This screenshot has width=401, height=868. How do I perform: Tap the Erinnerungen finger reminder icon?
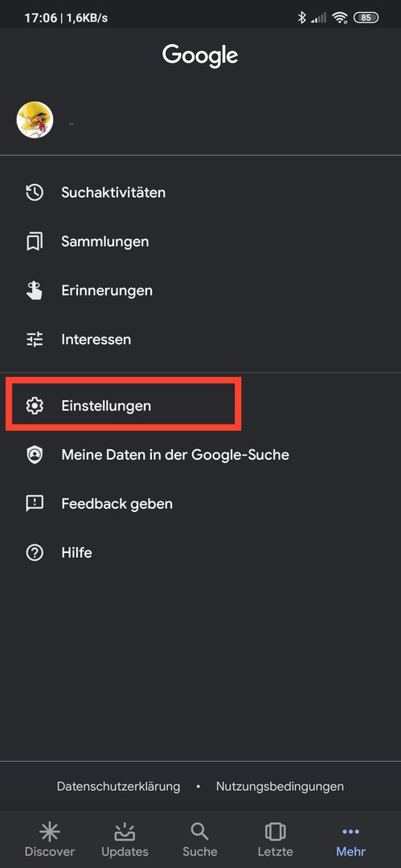pyautogui.click(x=35, y=291)
